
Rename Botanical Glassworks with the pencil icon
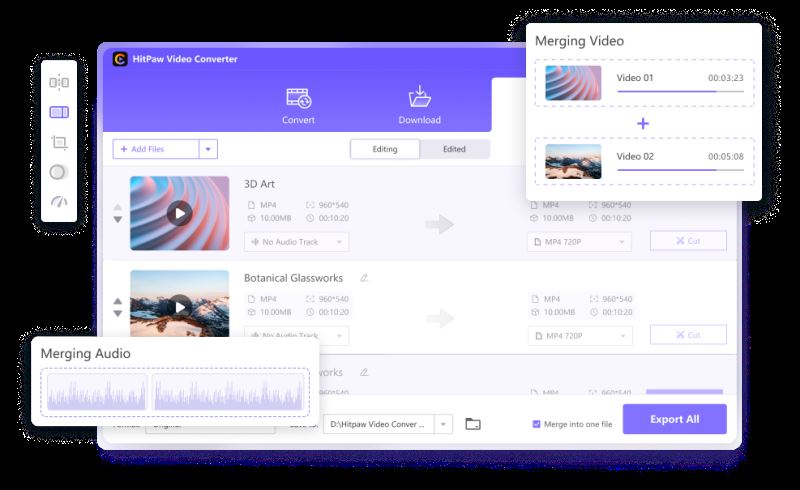[x=364, y=278]
